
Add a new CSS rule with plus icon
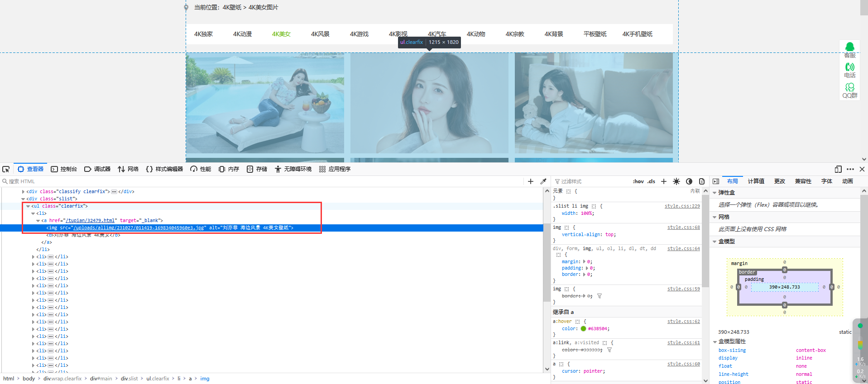point(664,181)
